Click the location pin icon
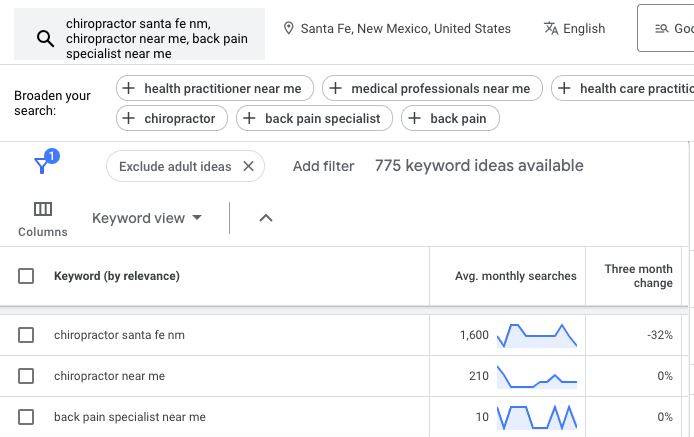Viewport: 694px width, 437px height. click(x=288, y=29)
